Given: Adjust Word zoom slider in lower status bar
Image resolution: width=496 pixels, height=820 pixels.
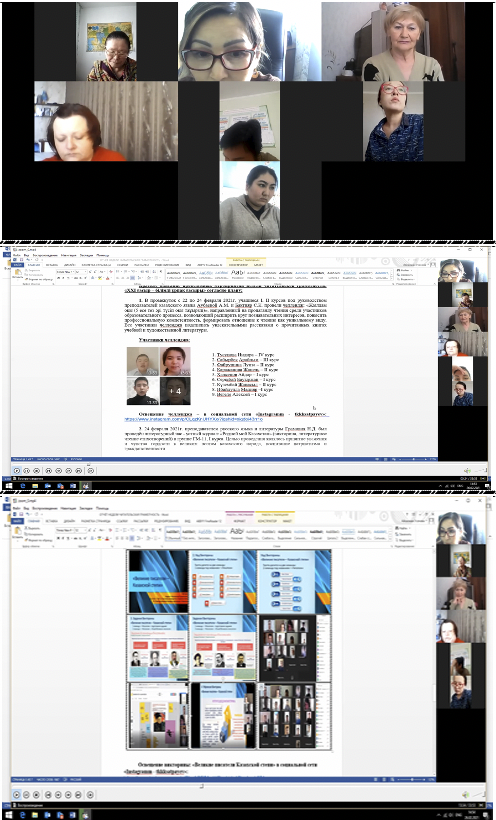Looking at the screenshot, I should pos(412,779).
